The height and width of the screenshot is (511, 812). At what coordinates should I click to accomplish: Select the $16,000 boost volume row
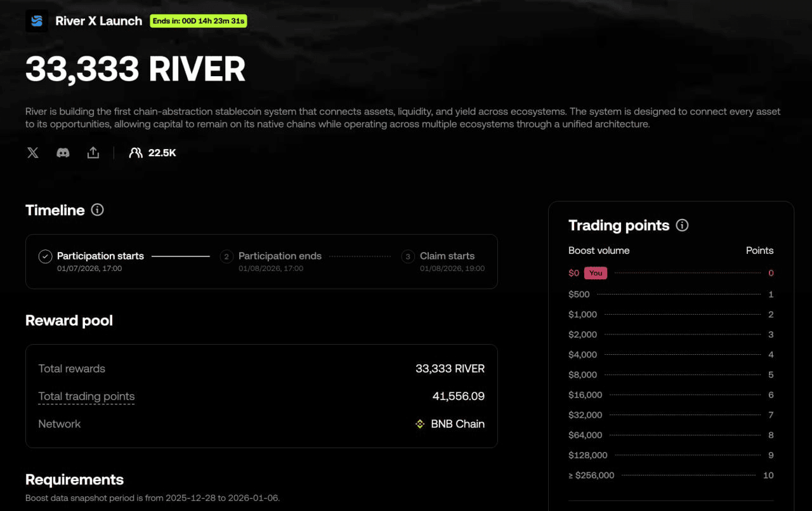click(585, 395)
